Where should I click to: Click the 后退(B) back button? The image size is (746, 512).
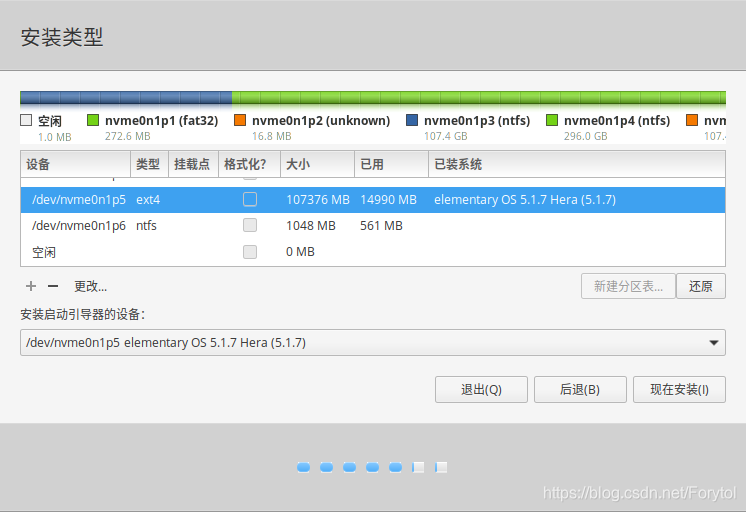(x=580, y=390)
